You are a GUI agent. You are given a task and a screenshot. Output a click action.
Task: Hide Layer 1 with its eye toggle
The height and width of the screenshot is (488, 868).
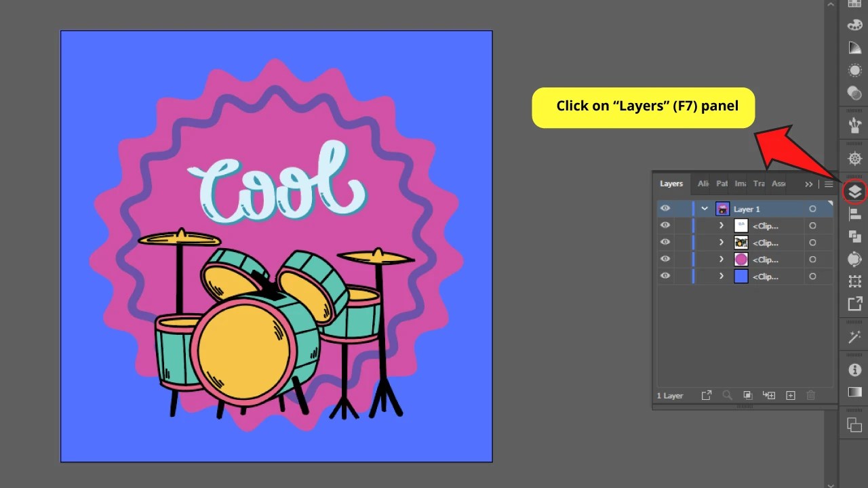(x=665, y=209)
